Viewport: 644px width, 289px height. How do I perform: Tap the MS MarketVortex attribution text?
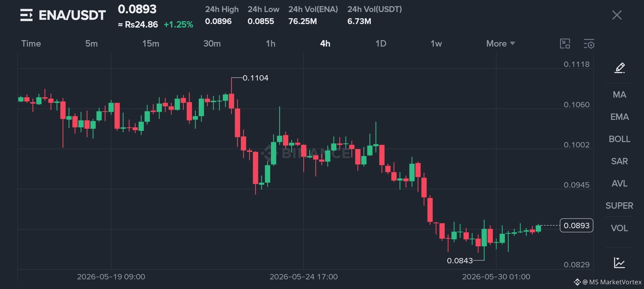click(612, 282)
